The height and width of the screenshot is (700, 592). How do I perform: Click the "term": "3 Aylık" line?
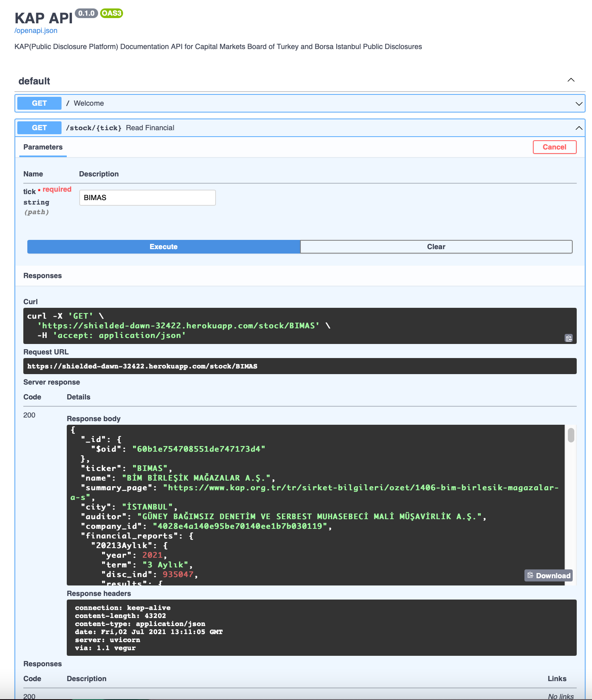(147, 565)
